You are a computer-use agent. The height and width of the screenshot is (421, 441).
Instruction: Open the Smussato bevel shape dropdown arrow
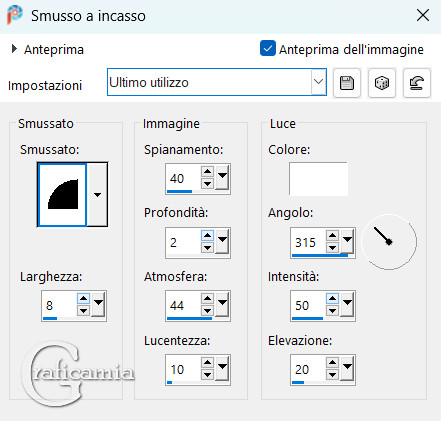pos(97,195)
